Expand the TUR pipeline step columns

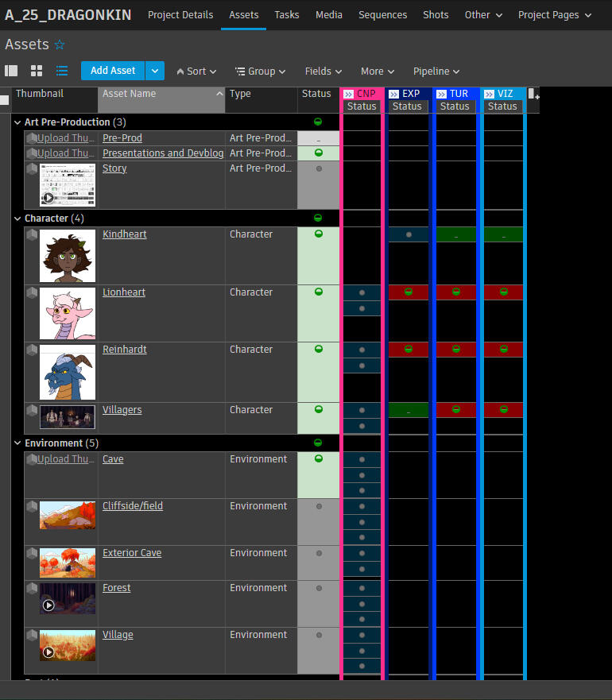pyautogui.click(x=441, y=95)
